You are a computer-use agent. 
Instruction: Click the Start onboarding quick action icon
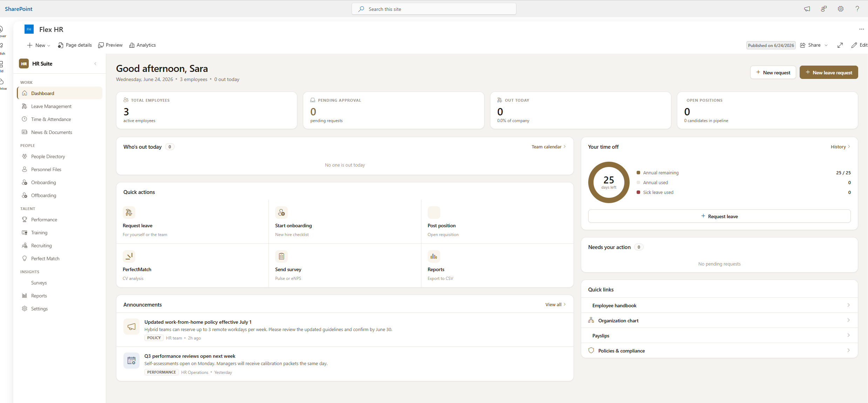(282, 213)
